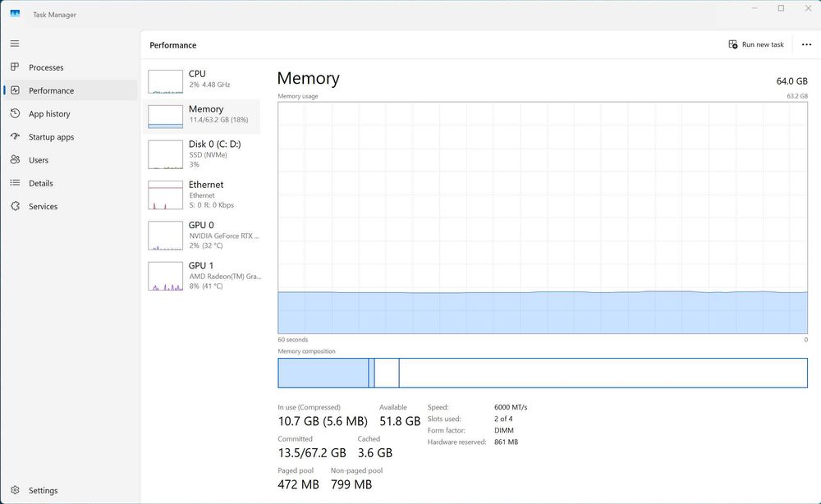This screenshot has width=821, height=504.
Task: Click the free segment of memory composition bar
Action: pyautogui.click(x=603, y=373)
